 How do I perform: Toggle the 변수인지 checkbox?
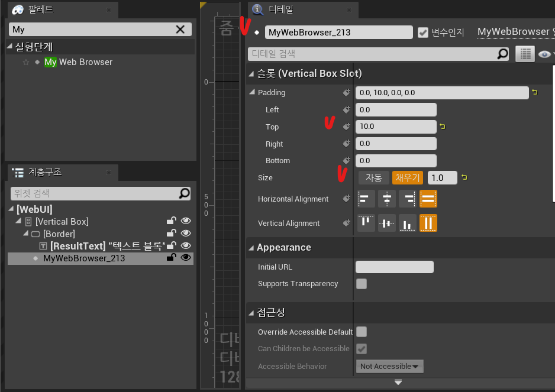point(423,33)
